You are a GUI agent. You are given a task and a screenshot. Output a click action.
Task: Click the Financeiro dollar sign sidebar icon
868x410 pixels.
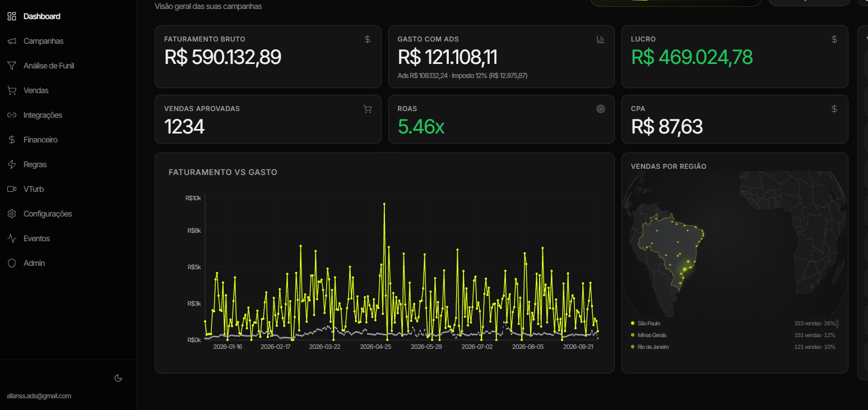click(x=12, y=140)
